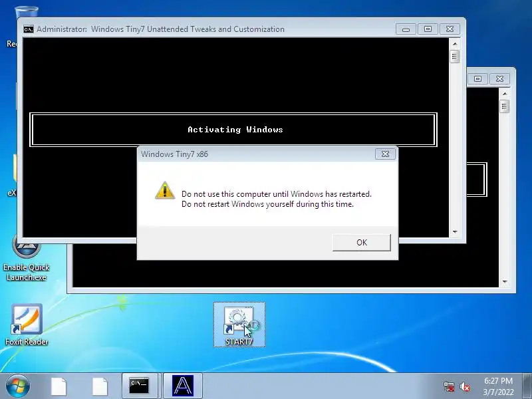Open the network status tray icon
The height and width of the screenshot is (399, 532).
[x=449, y=386]
